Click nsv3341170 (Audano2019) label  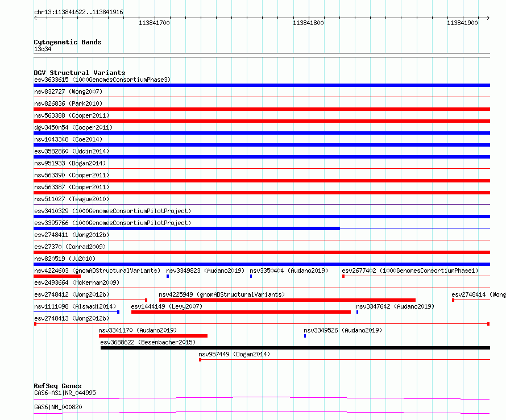click(x=138, y=330)
